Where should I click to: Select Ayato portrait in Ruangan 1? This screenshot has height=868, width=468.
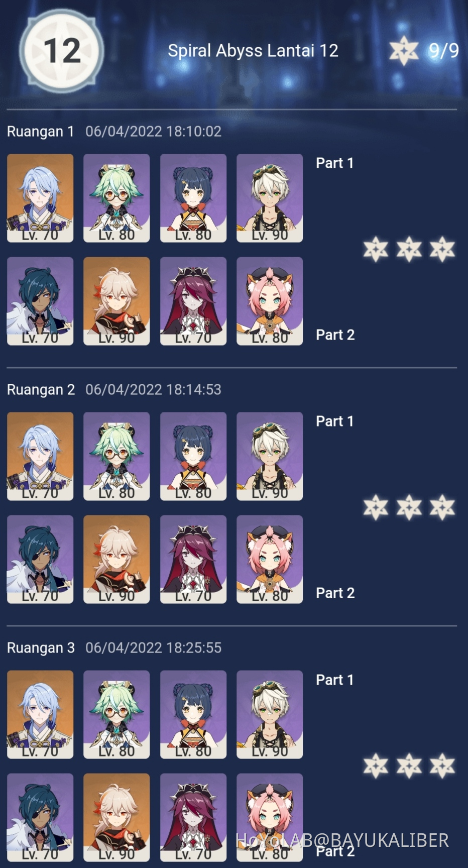point(40,198)
